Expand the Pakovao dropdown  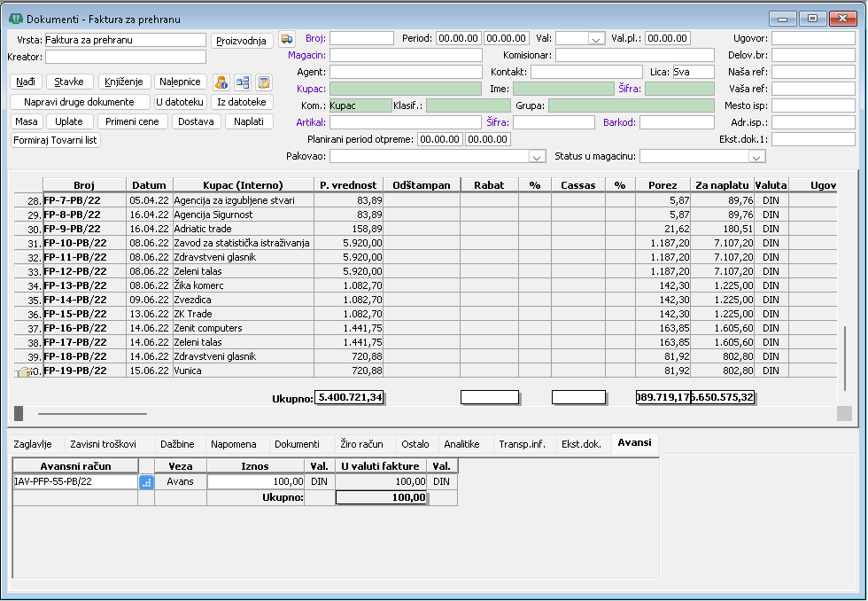pyautogui.click(x=536, y=157)
